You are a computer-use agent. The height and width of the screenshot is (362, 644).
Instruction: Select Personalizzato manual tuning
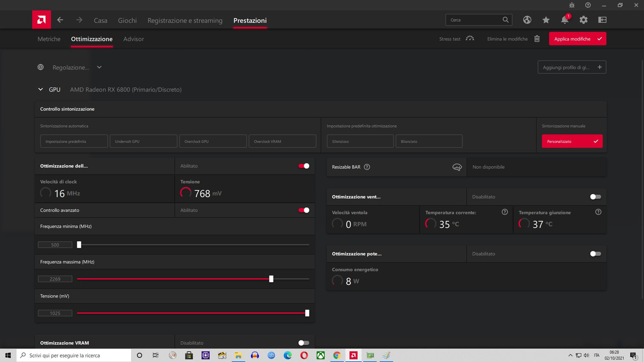tap(572, 141)
